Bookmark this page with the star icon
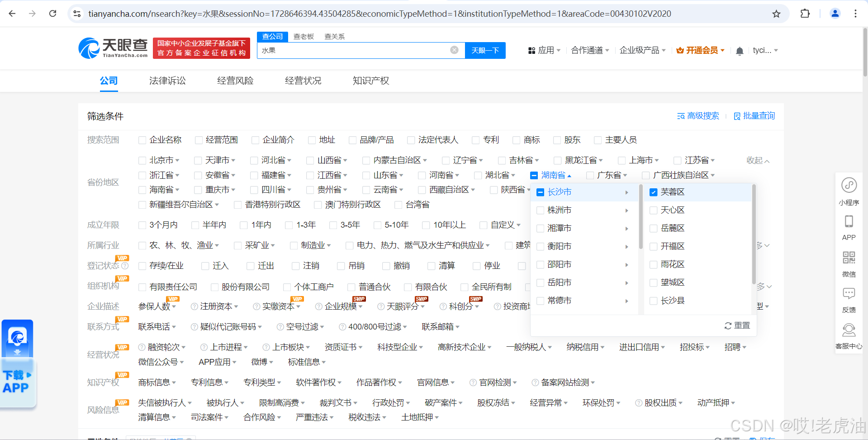The width and height of the screenshot is (868, 440). (x=776, y=14)
